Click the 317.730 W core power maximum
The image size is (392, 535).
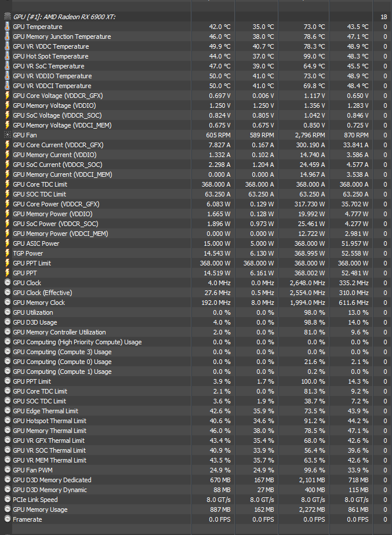pyautogui.click(x=310, y=204)
